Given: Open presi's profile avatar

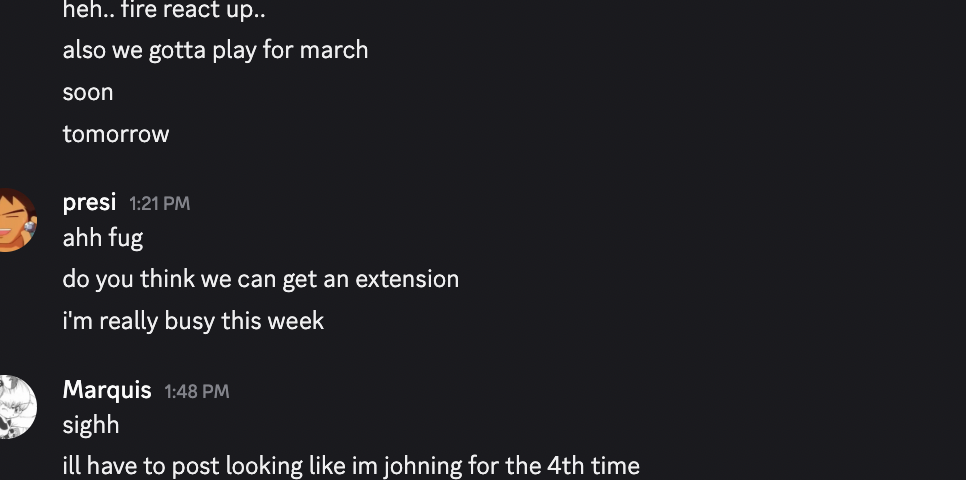Looking at the screenshot, I should point(14,219).
